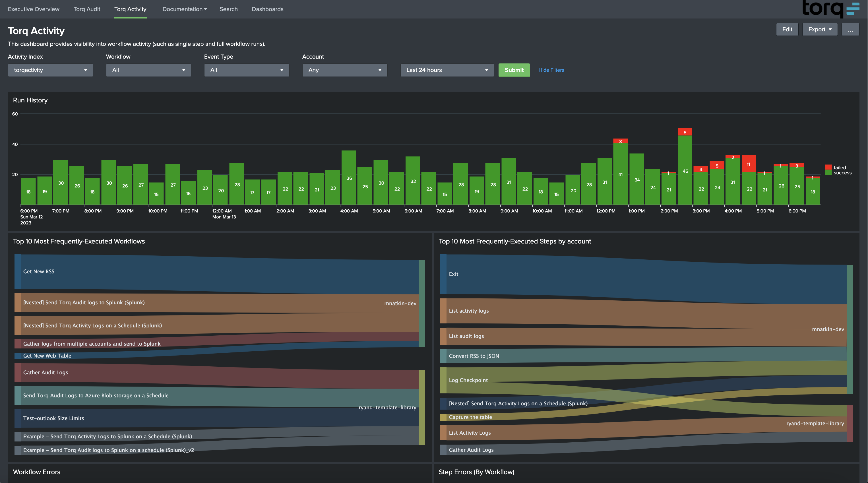Open the Export dropdown
868x483 pixels.
click(819, 29)
